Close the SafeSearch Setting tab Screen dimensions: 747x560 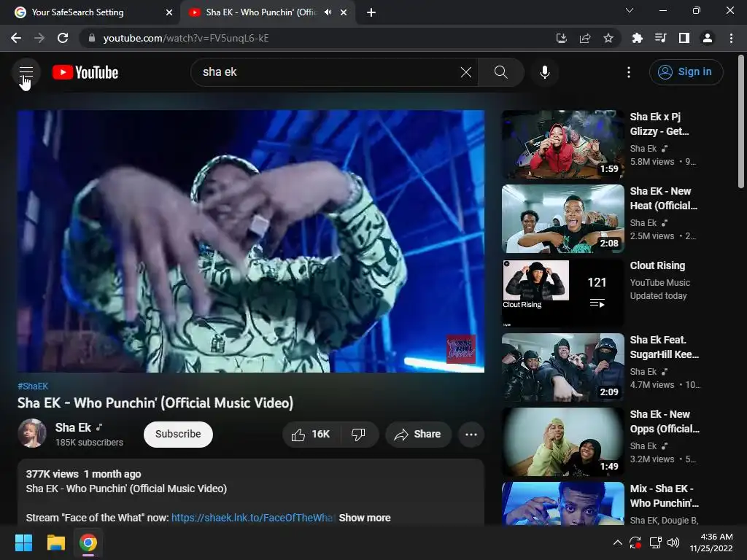coord(169,12)
